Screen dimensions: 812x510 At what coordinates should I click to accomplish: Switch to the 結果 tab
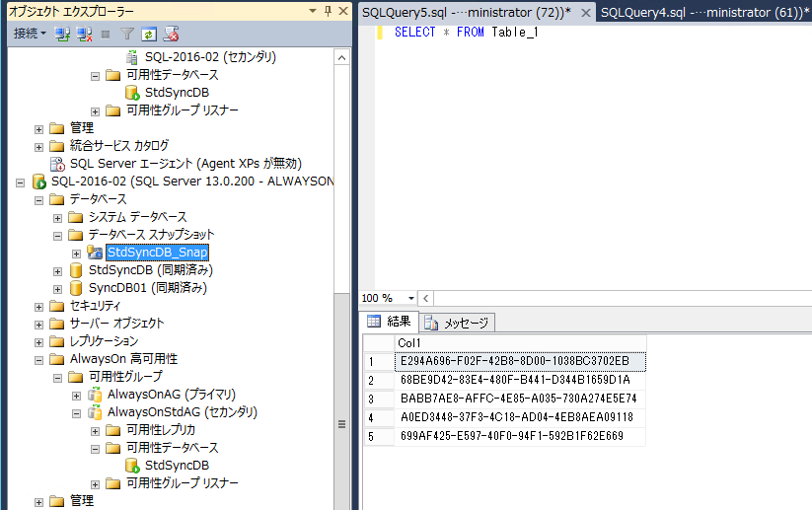tap(389, 322)
